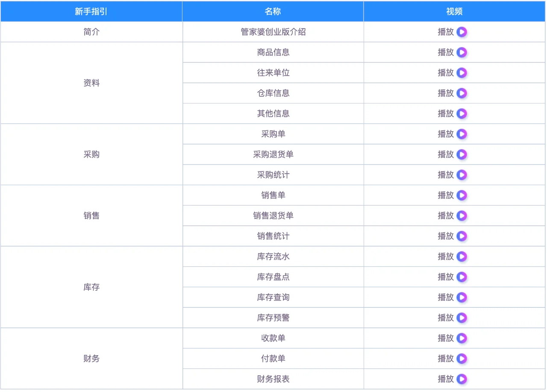Click play icon in 销售单 row
This screenshot has width=547, height=392.
tap(462, 195)
